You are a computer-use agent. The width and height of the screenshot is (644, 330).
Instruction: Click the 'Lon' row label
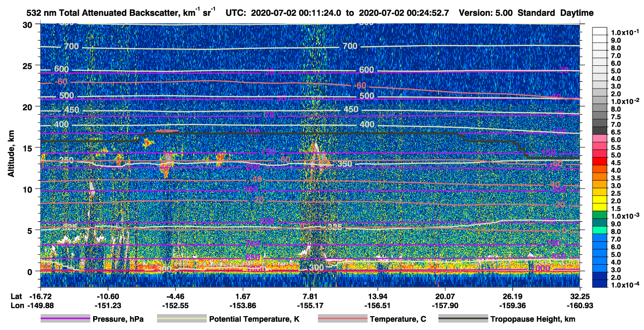point(17,305)
